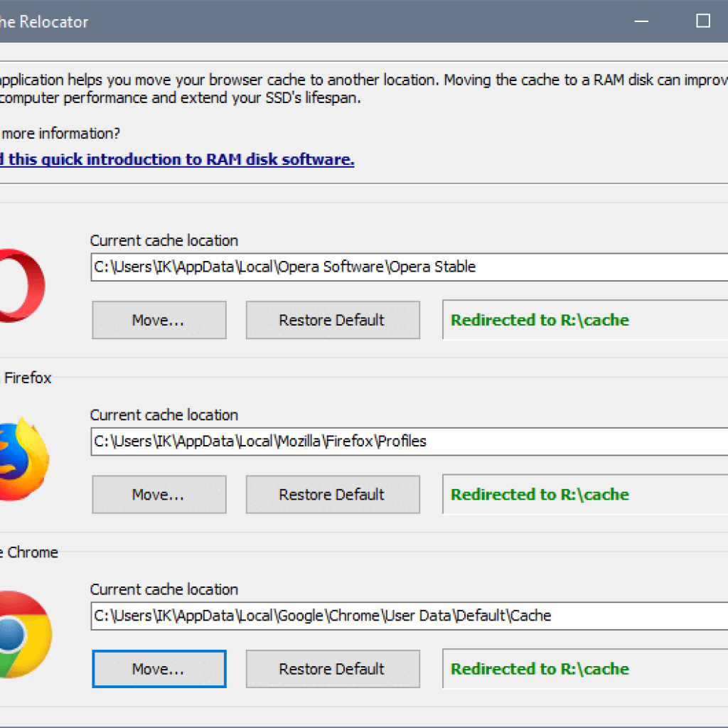Click 'Current cache location' label above Firefox path
728x728 pixels.
click(x=164, y=415)
